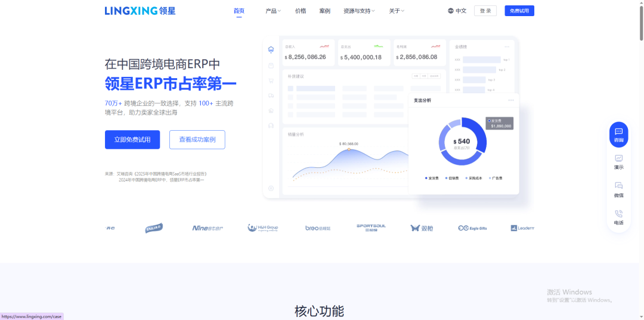644x320 pixels.
Task: Open the 中文 language selector
Action: 457,11
